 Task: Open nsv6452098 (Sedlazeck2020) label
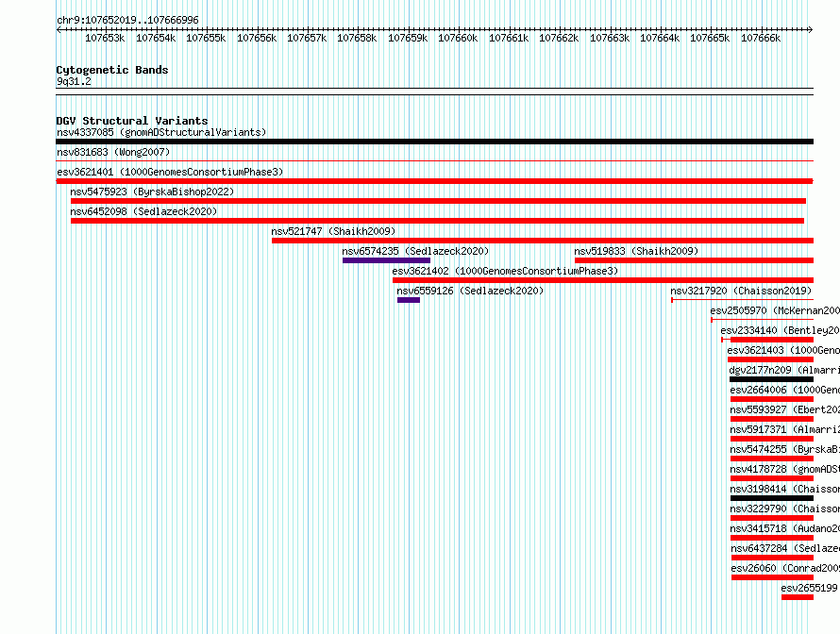tap(143, 211)
